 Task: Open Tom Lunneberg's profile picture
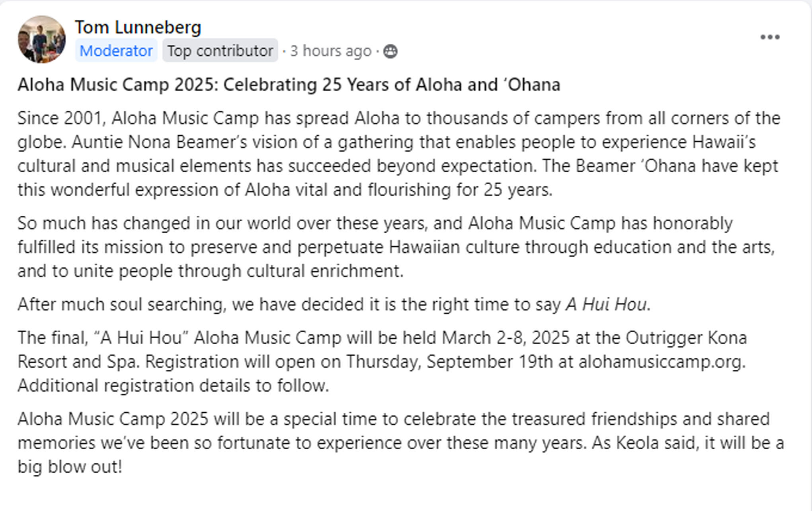(x=42, y=39)
